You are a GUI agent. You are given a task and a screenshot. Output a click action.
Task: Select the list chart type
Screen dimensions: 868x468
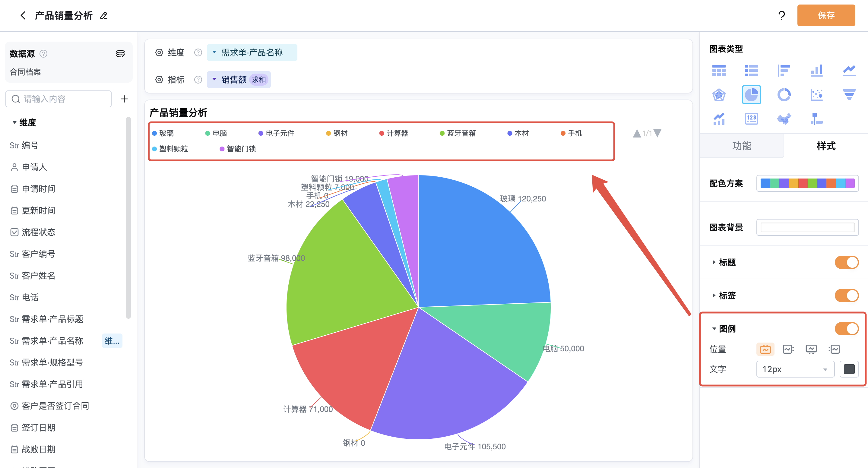[x=751, y=71]
